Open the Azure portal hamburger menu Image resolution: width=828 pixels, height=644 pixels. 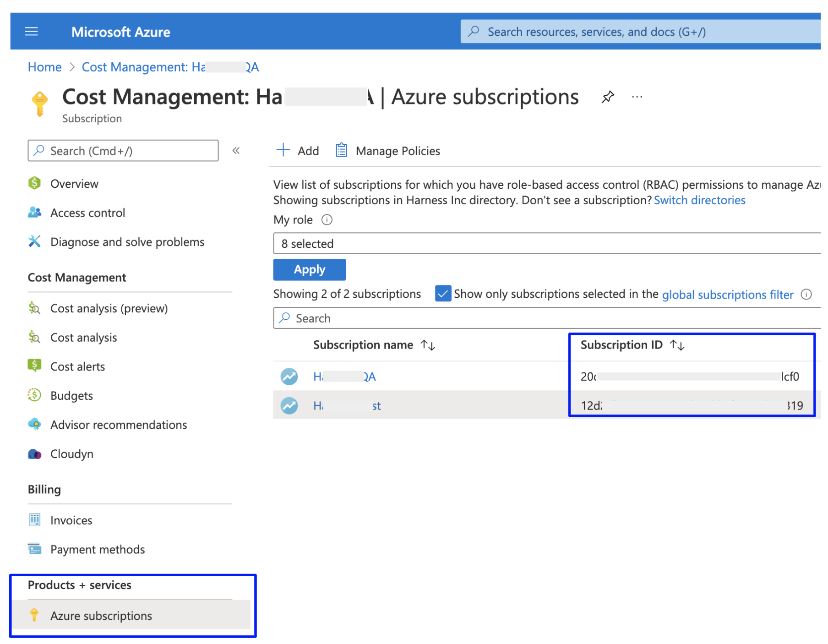31,31
